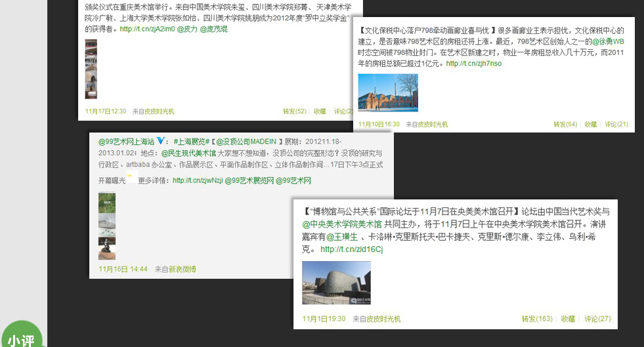644x347 pixels.
Task: Click timestamp 11月10日16:30
Action: tap(379, 124)
